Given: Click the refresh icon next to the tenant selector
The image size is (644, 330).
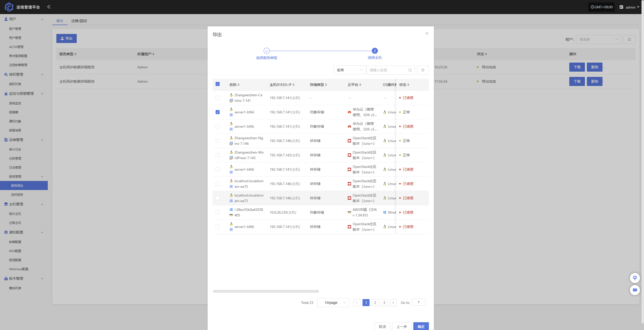Looking at the screenshot, I should coord(629,39).
